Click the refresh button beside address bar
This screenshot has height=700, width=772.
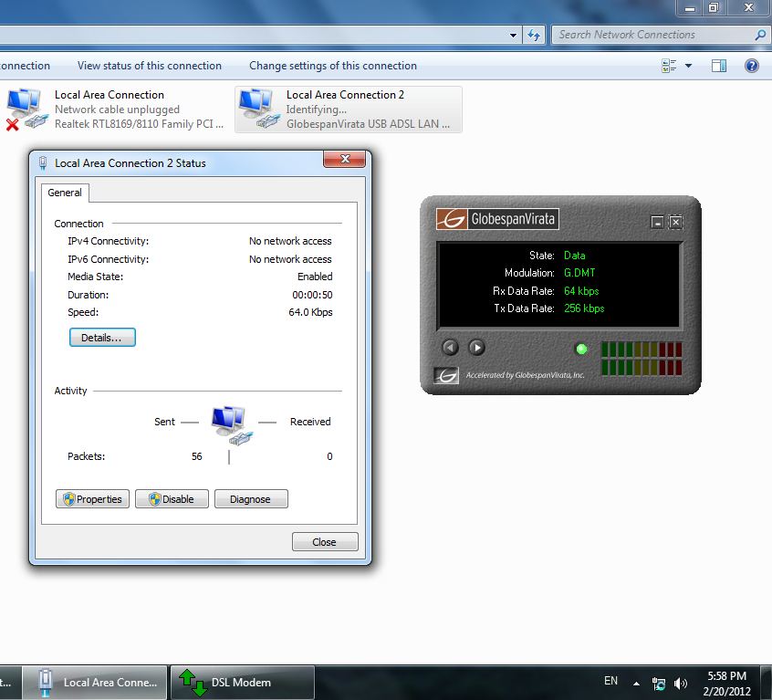[534, 35]
